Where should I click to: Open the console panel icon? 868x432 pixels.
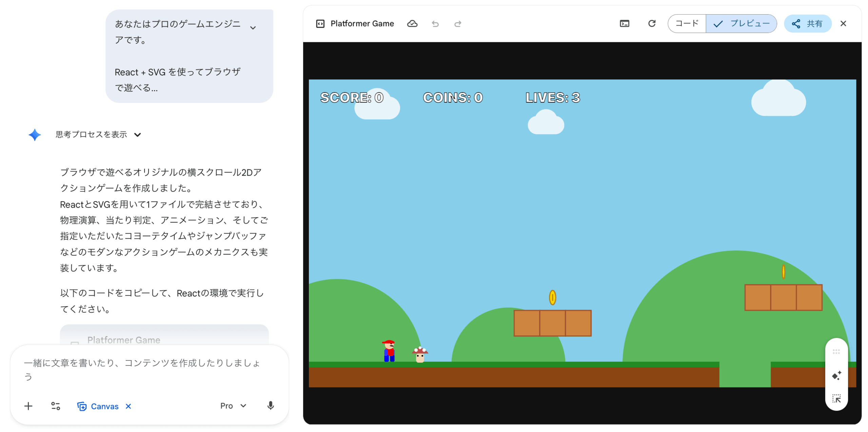(624, 24)
